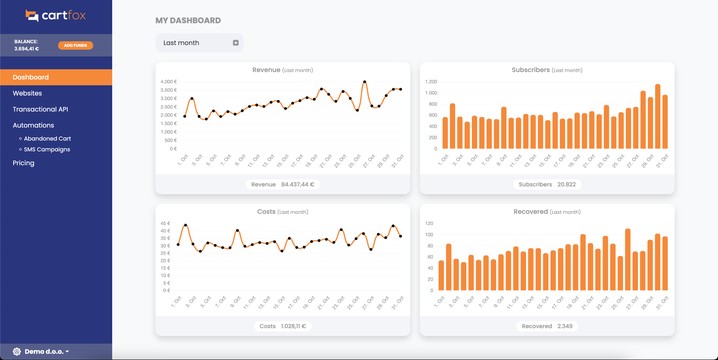Click the SMS Campaigns bullet icon

tap(21, 149)
